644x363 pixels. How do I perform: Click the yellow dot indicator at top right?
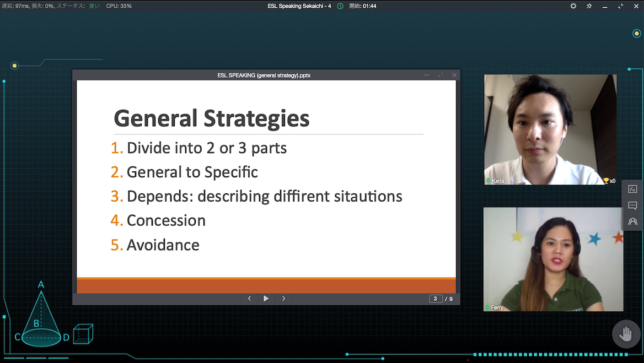636,34
